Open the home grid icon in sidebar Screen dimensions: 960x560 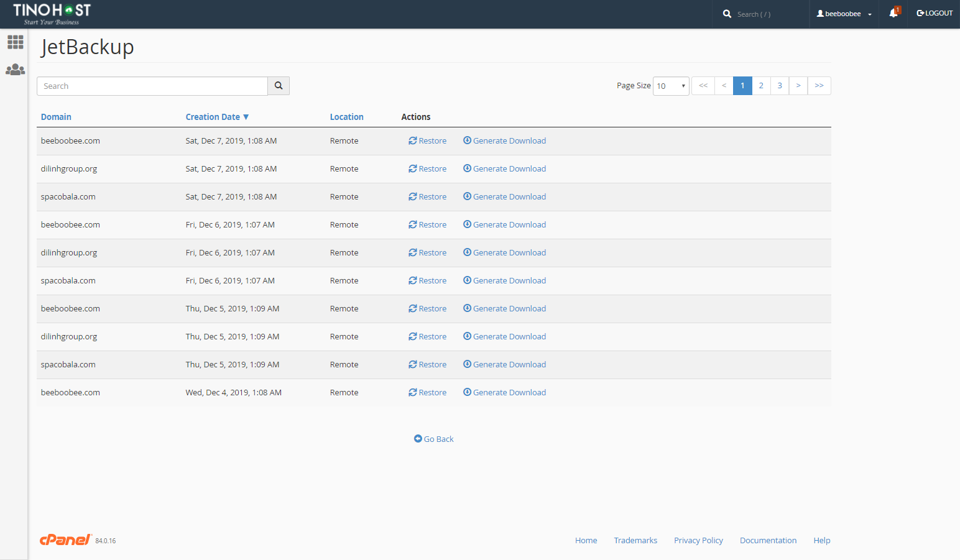point(15,42)
